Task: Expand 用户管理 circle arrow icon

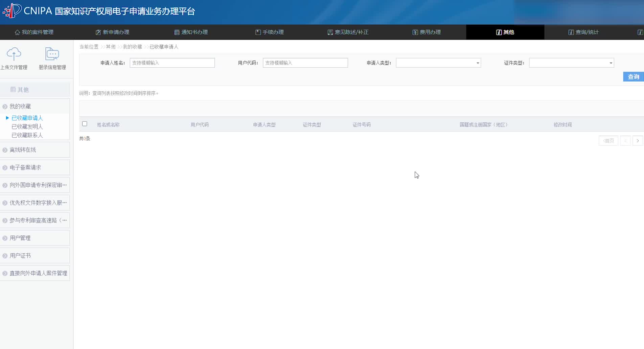Action: coord(5,238)
